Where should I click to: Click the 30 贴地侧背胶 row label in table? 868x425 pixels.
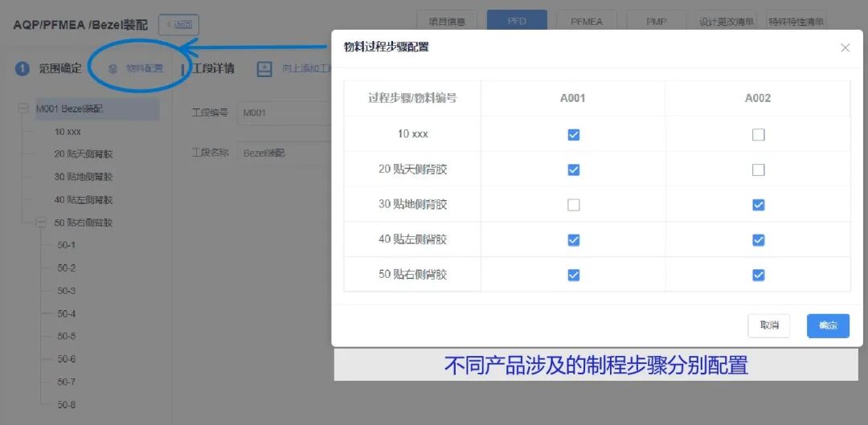pyautogui.click(x=412, y=205)
